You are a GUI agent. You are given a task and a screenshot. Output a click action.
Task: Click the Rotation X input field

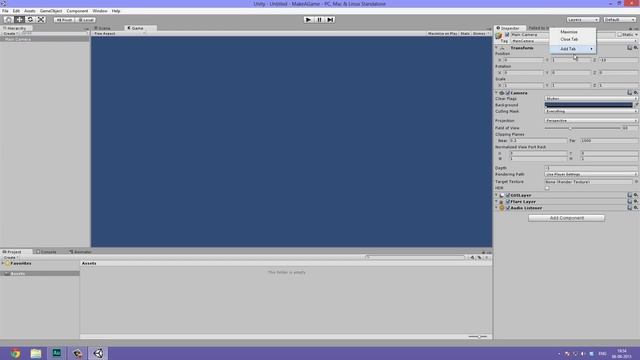coord(524,73)
